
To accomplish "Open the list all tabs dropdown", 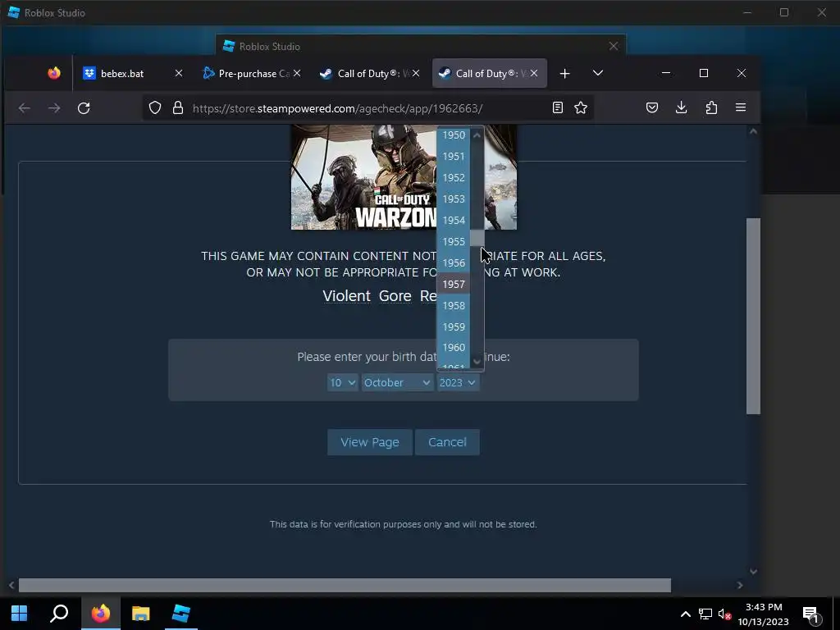I will [598, 73].
